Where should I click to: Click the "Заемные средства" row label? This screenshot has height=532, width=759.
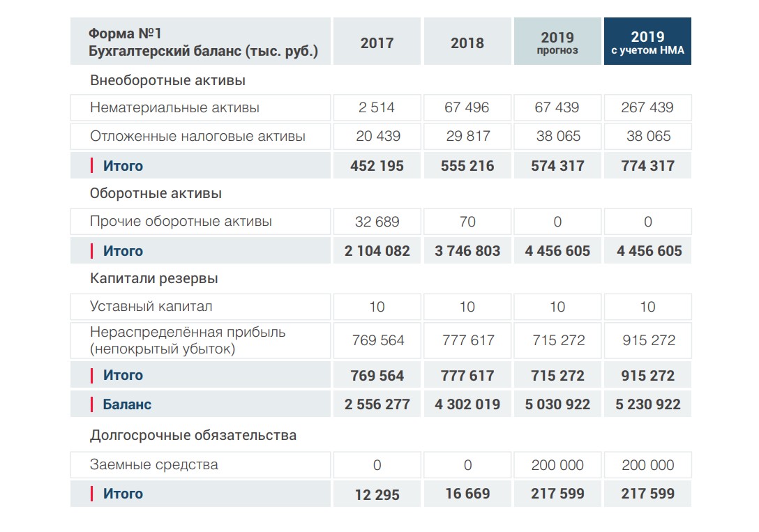coord(153,465)
